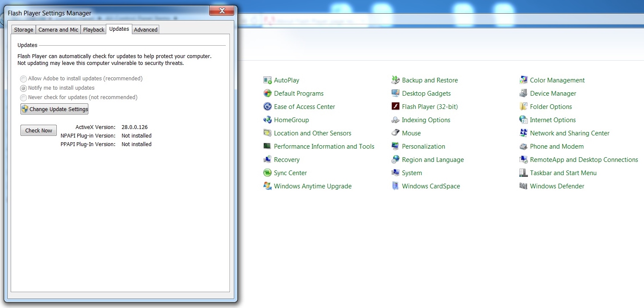Click the RemoteApp and Desktop Connections icon
Viewport: 644px width, 308px height.
click(524, 160)
